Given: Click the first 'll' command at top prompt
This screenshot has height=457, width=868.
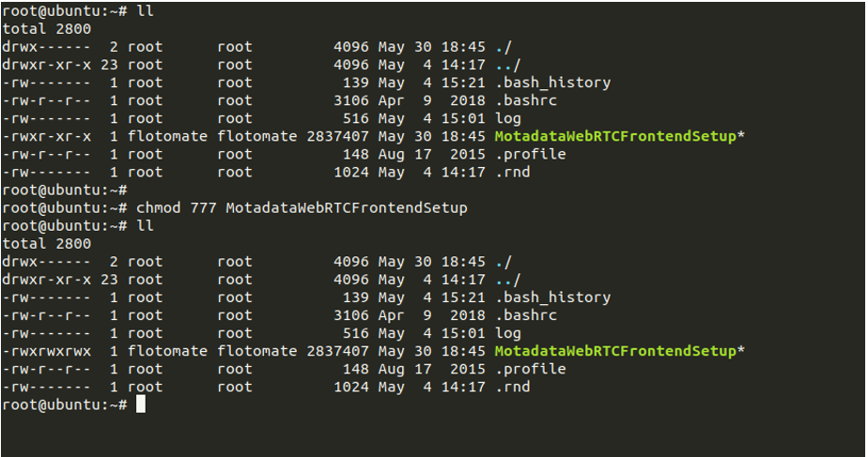Looking at the screenshot, I should (x=145, y=11).
